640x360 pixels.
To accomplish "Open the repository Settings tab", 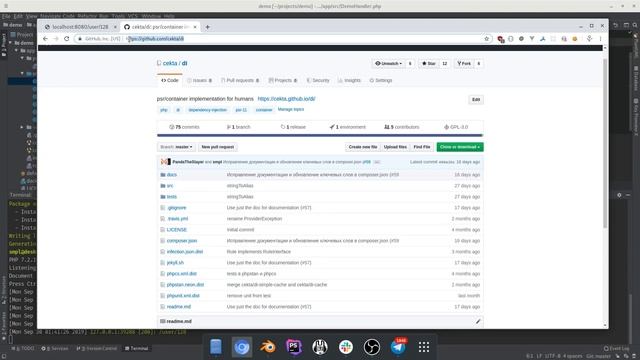I will tap(380, 80).
